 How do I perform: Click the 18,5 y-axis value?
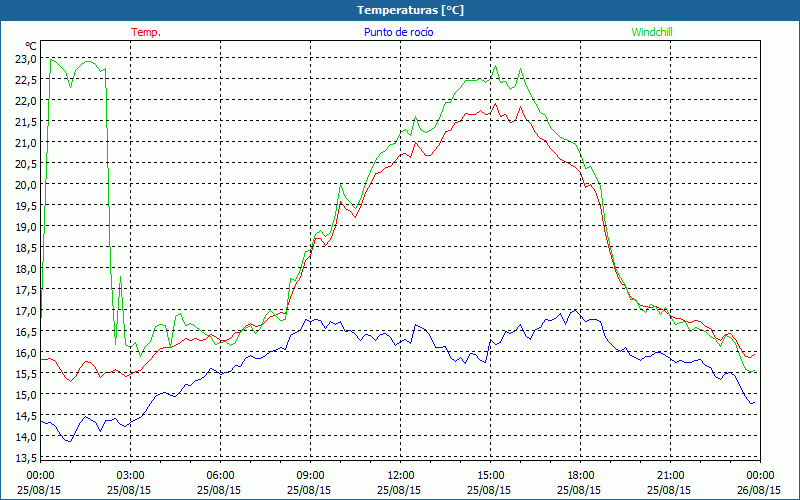26,247
